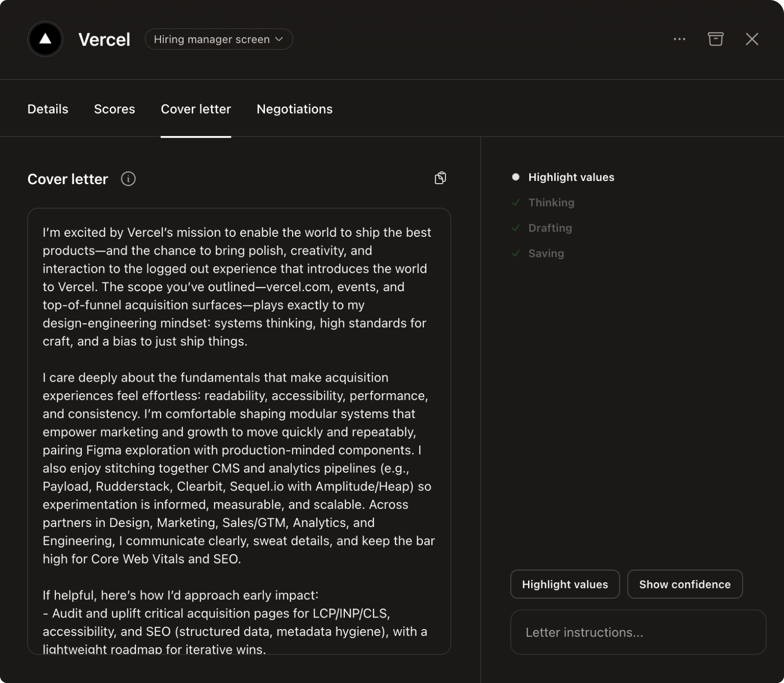Select the Cover letter tab
Screen dimensions: 784x683
coord(196,109)
